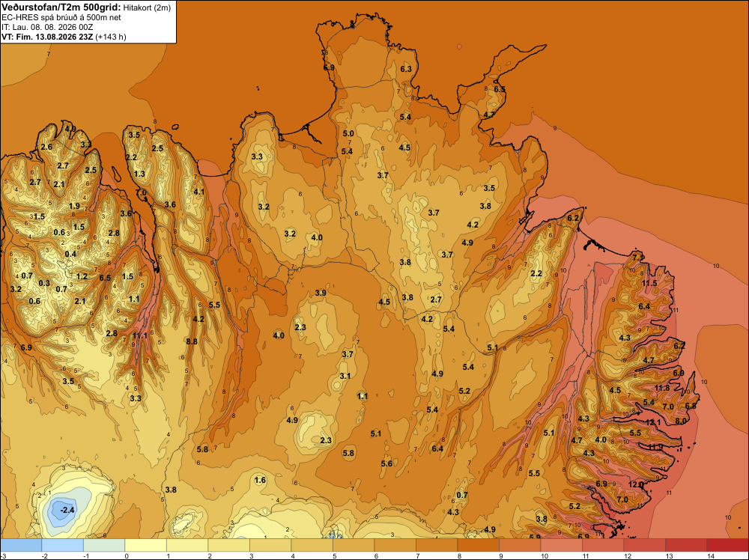Click the 7.1 temperature value
The image size is (749, 560).
pos(637,258)
